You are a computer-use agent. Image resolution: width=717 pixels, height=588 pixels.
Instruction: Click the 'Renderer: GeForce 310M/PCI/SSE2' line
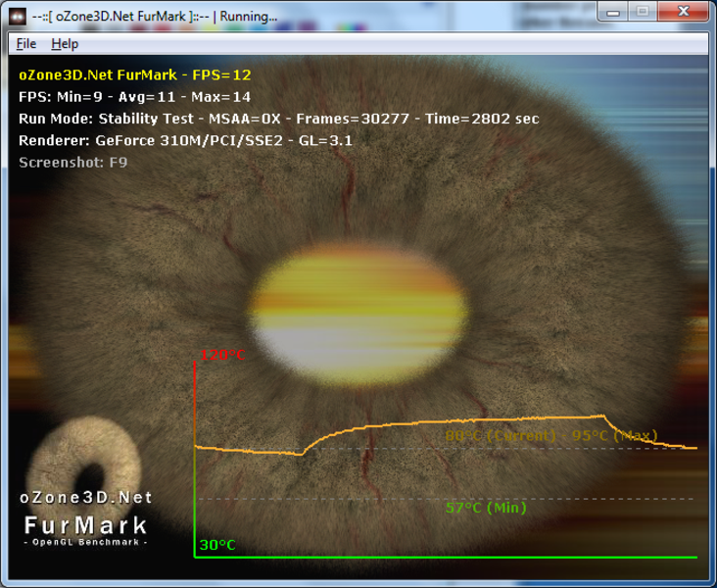tap(185, 140)
